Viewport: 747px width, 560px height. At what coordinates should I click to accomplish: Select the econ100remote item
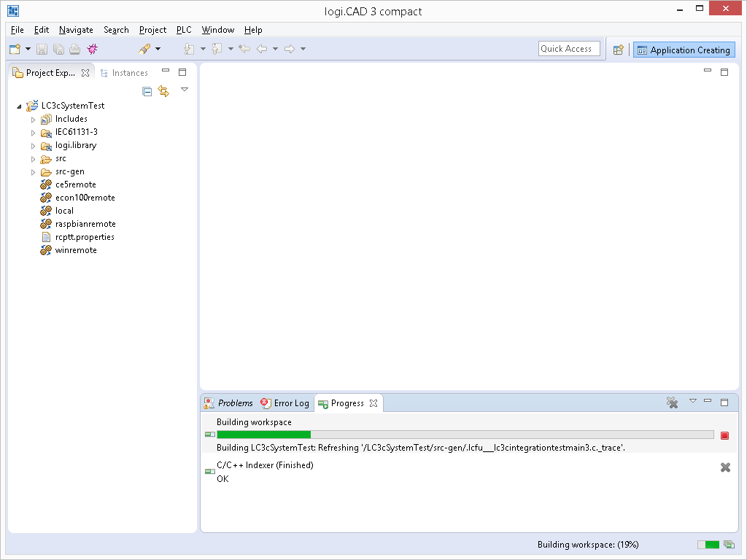(x=85, y=198)
